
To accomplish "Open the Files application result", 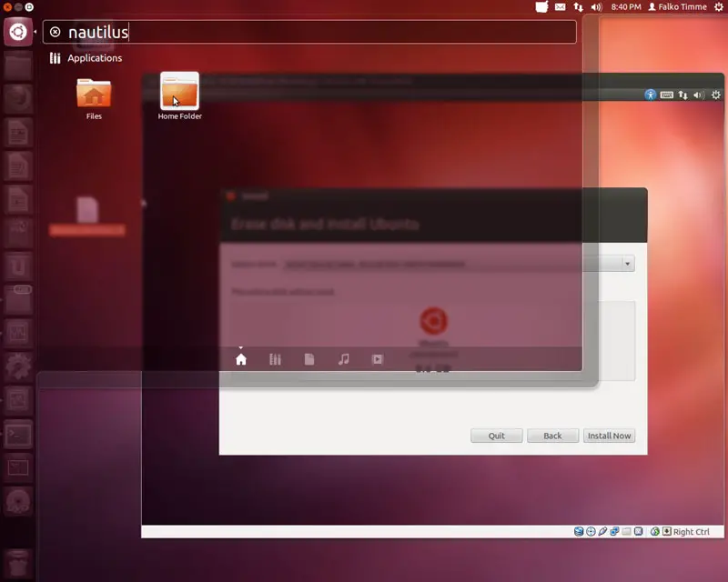I will pos(94,99).
